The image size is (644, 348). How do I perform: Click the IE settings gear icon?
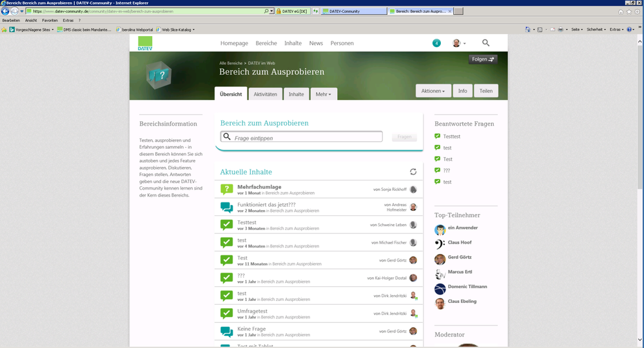637,12
